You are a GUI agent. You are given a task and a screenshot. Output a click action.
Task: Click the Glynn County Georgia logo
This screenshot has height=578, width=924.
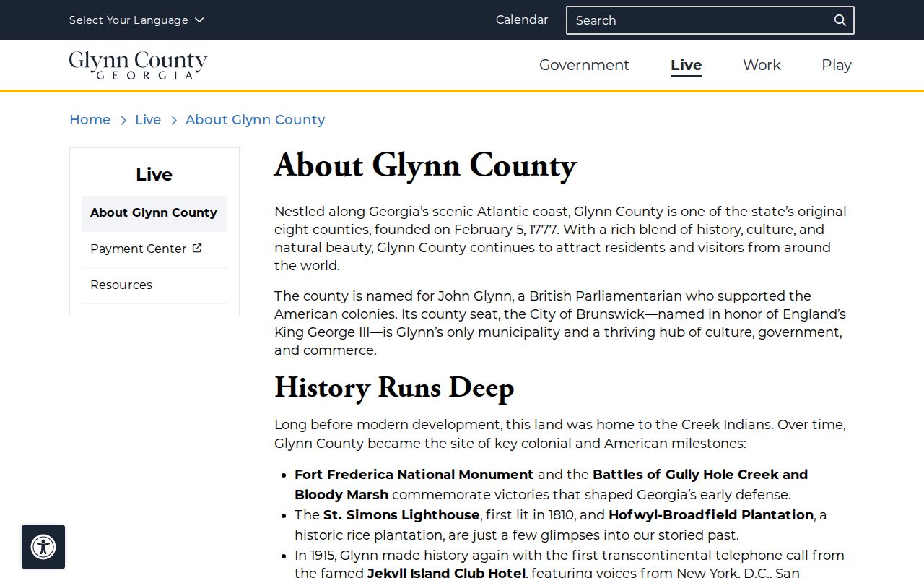coord(138,65)
